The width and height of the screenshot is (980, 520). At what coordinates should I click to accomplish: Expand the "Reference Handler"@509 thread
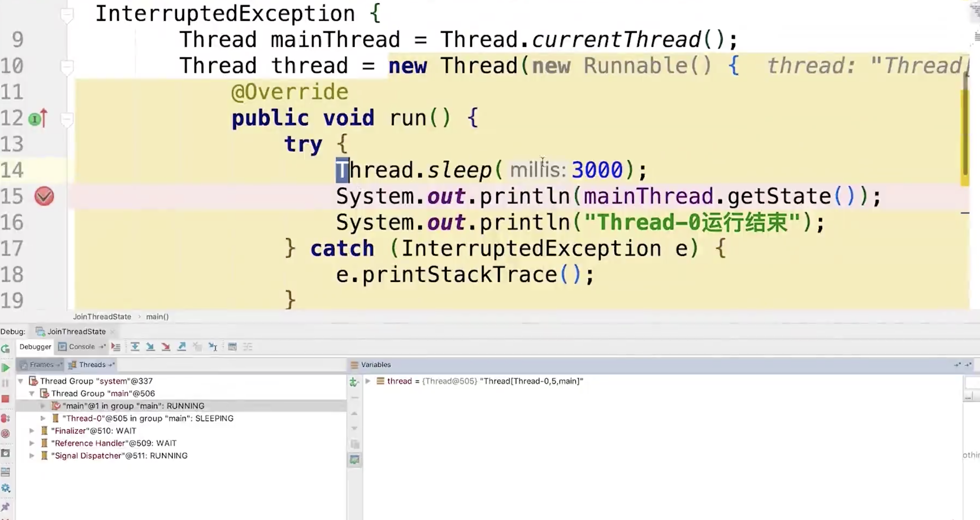32,443
